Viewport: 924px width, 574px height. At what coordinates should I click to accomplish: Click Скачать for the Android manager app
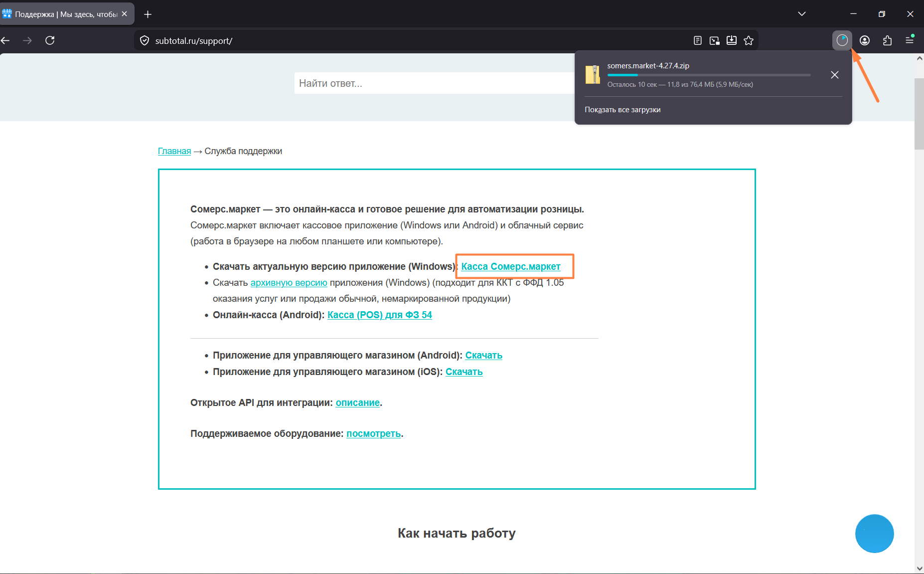click(483, 355)
